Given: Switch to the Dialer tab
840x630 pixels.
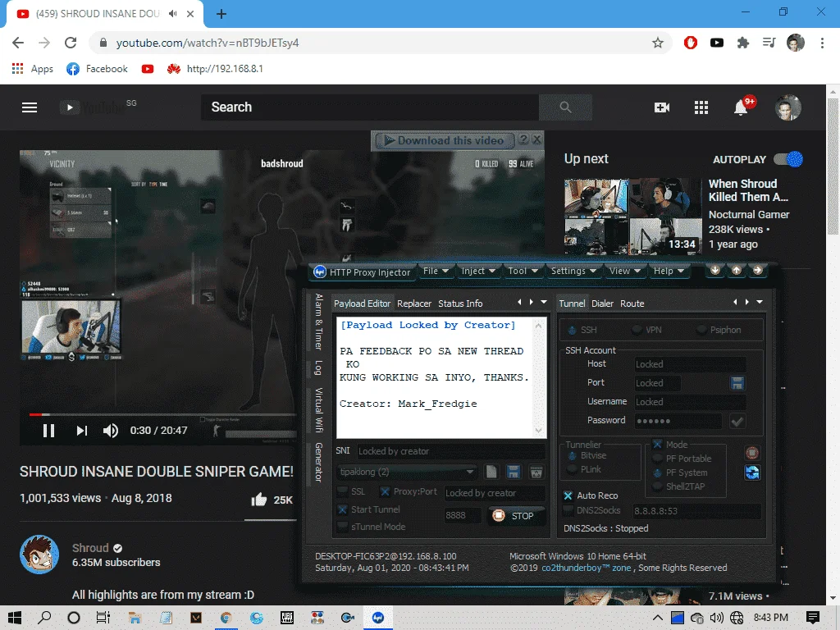Looking at the screenshot, I should [602, 304].
